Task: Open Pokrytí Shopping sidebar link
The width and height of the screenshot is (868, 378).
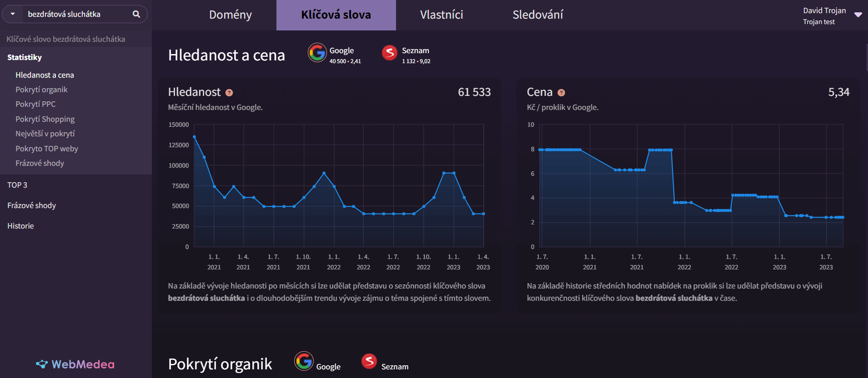Action: coord(45,119)
